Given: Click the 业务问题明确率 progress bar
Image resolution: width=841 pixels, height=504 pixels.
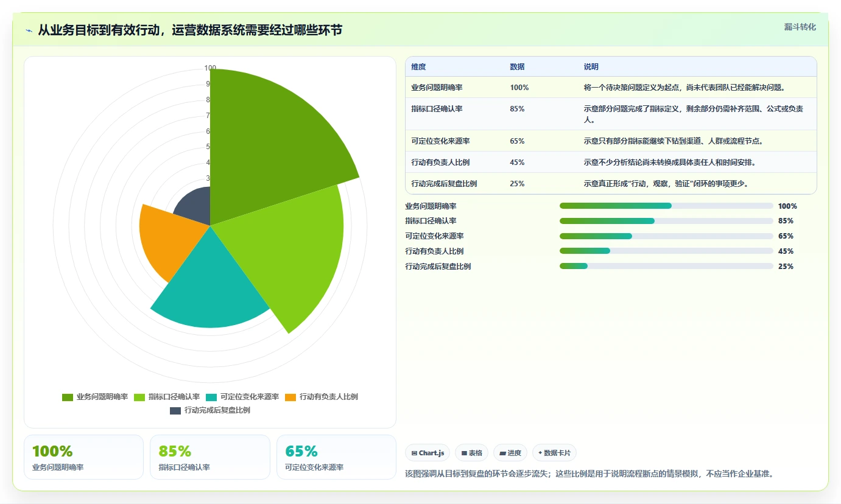Looking at the screenshot, I should (x=666, y=206).
